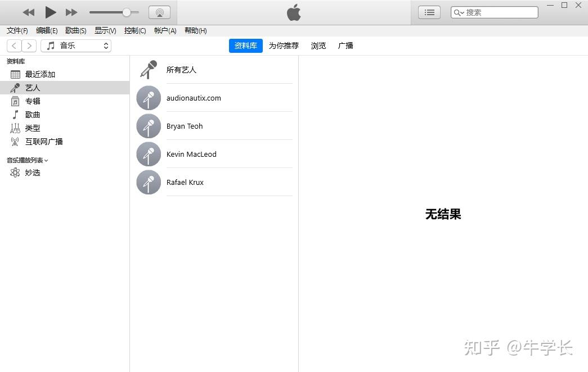Viewport: 588px width, 372px height.
Task: Open the 音乐 media type dropdown
Action: point(76,46)
